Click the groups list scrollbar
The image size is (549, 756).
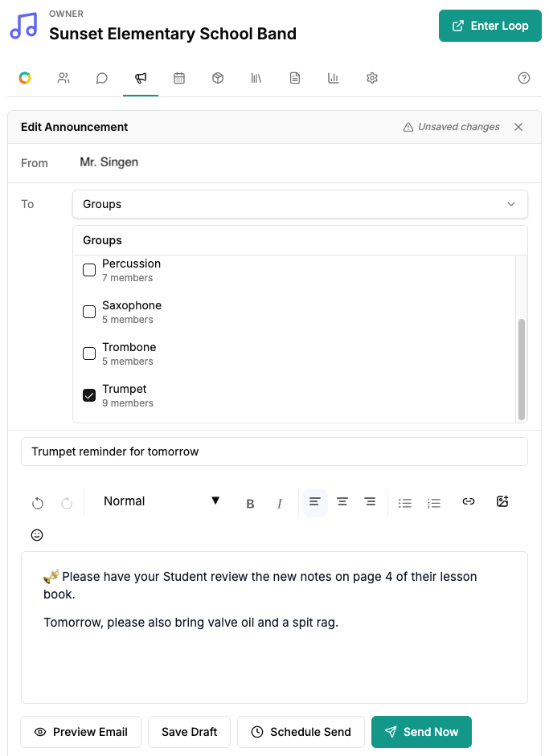522,370
